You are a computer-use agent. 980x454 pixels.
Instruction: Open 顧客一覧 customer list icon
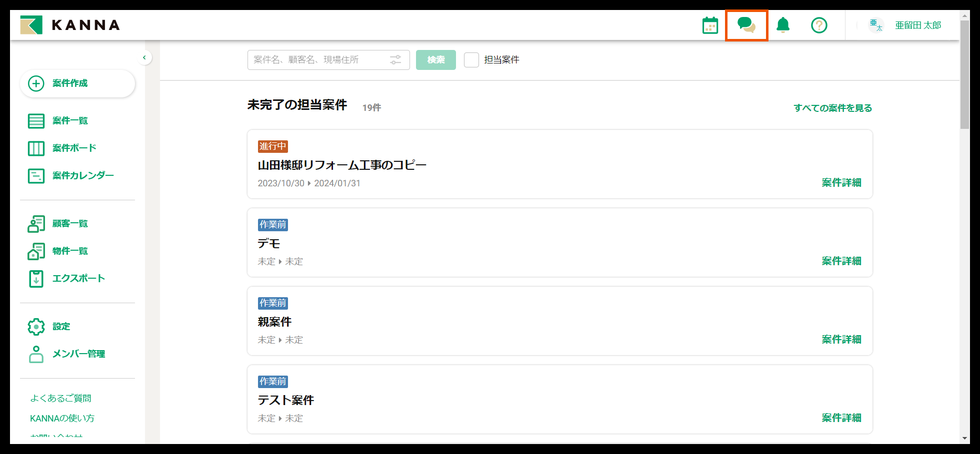click(35, 223)
